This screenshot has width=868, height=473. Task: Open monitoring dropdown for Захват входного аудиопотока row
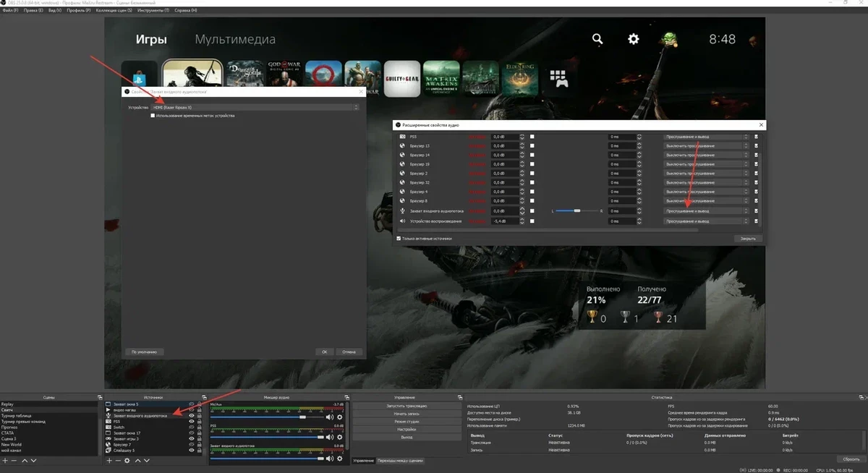click(x=707, y=211)
